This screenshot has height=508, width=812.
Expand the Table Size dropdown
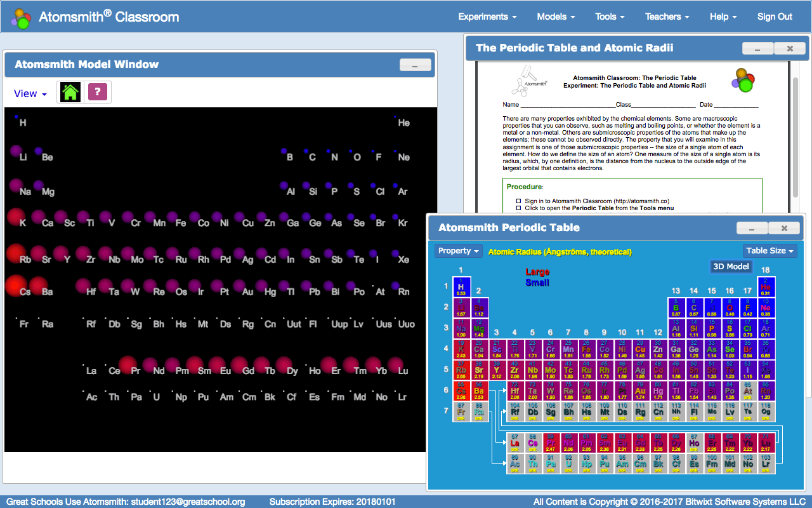tap(770, 251)
